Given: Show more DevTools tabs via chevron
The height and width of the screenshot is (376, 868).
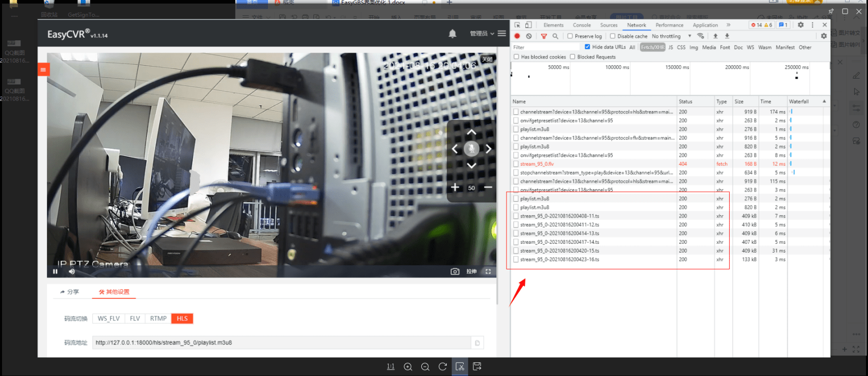Looking at the screenshot, I should click(728, 25).
